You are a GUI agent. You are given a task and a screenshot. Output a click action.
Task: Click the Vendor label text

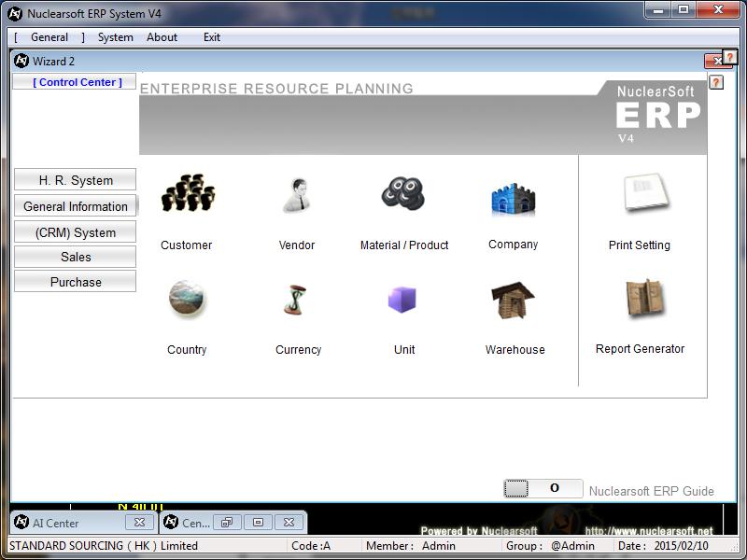coord(297,245)
